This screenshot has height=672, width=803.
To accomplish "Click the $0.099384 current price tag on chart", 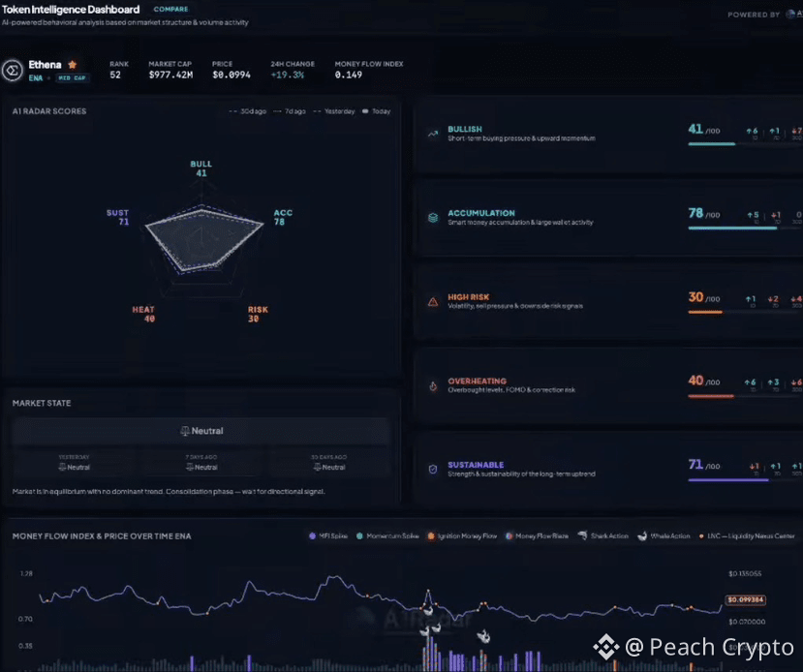I will coord(745,599).
